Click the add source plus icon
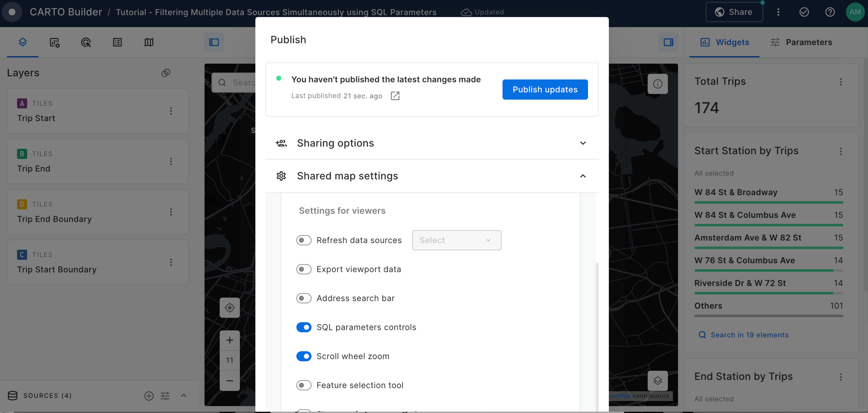 [149, 396]
